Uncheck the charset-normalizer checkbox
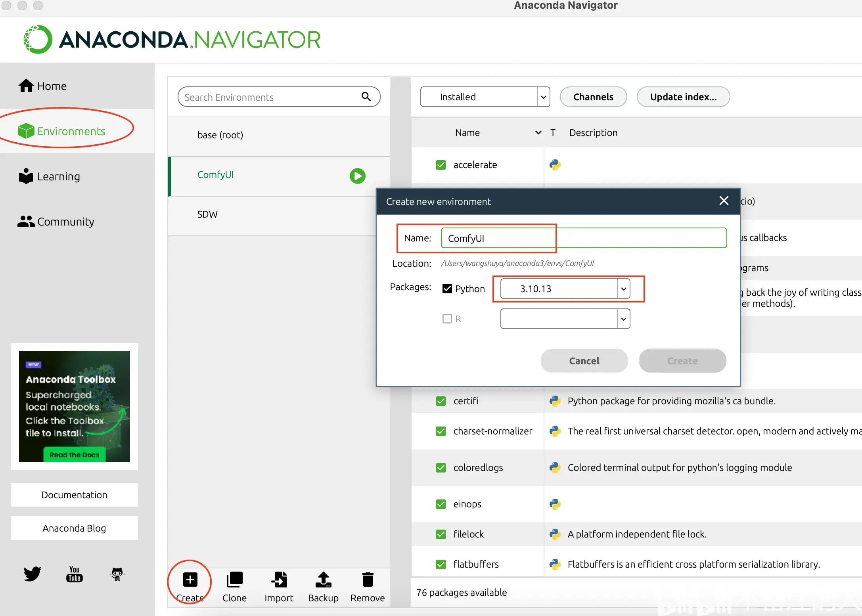This screenshot has width=862, height=616. [x=441, y=431]
